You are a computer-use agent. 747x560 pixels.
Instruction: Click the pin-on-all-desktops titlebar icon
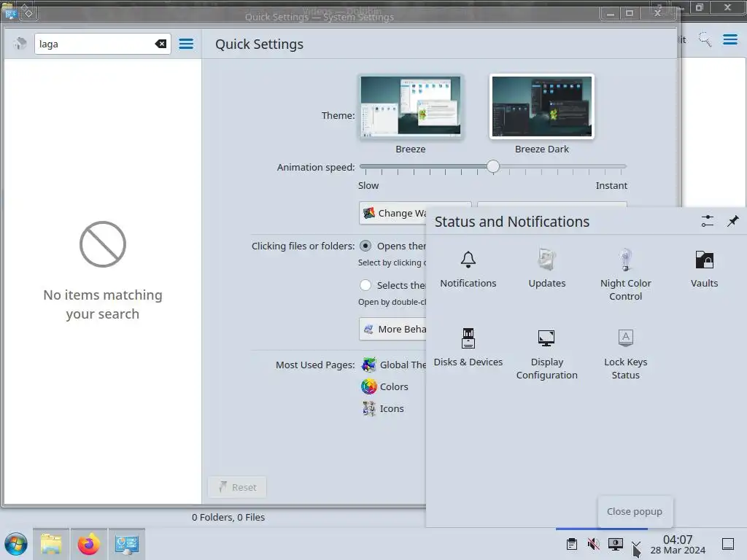tap(28, 13)
